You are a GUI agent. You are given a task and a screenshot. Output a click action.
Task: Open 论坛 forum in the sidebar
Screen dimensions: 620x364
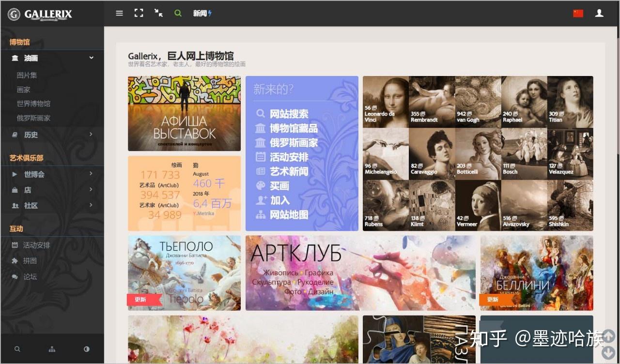(30, 277)
